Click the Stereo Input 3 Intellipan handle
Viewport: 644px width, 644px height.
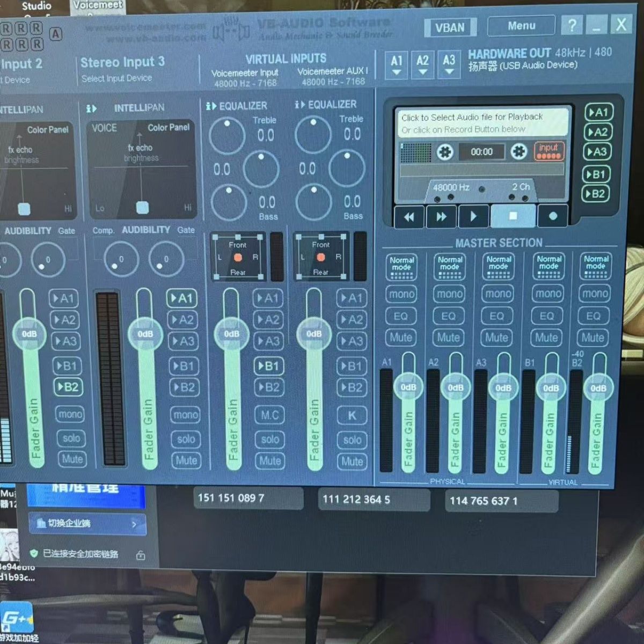(142, 207)
